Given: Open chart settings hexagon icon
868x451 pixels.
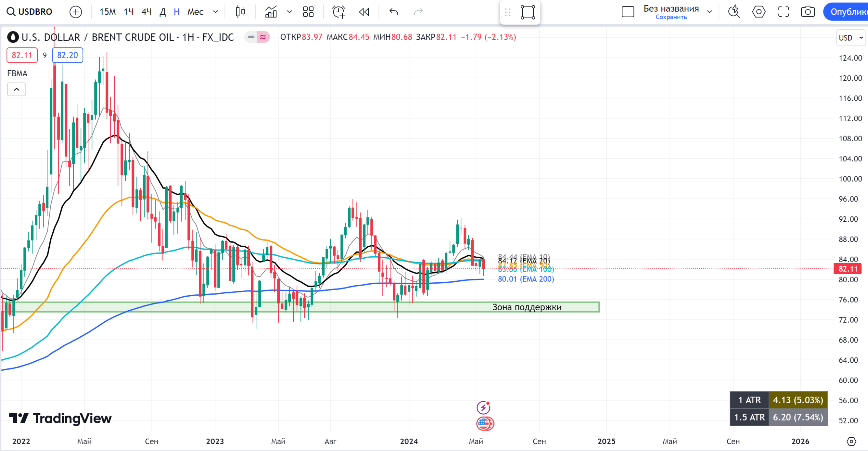Looking at the screenshot, I should pyautogui.click(x=759, y=12).
